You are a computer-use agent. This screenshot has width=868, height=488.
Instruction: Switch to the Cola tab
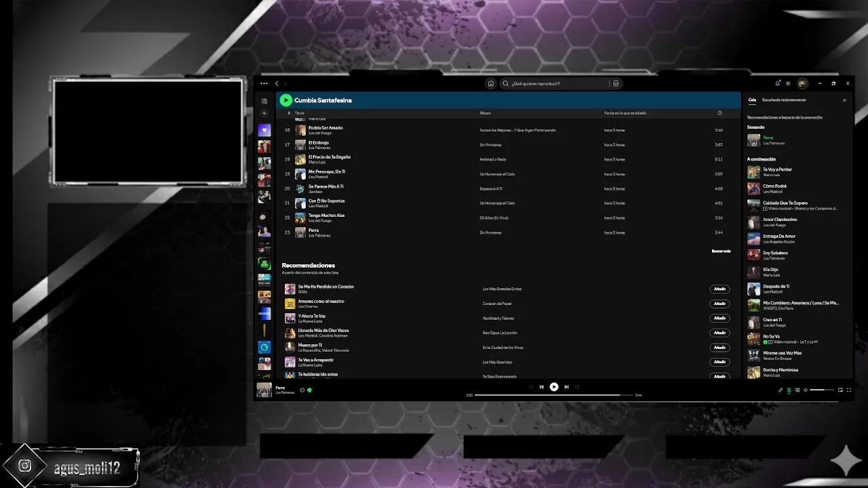(x=752, y=100)
